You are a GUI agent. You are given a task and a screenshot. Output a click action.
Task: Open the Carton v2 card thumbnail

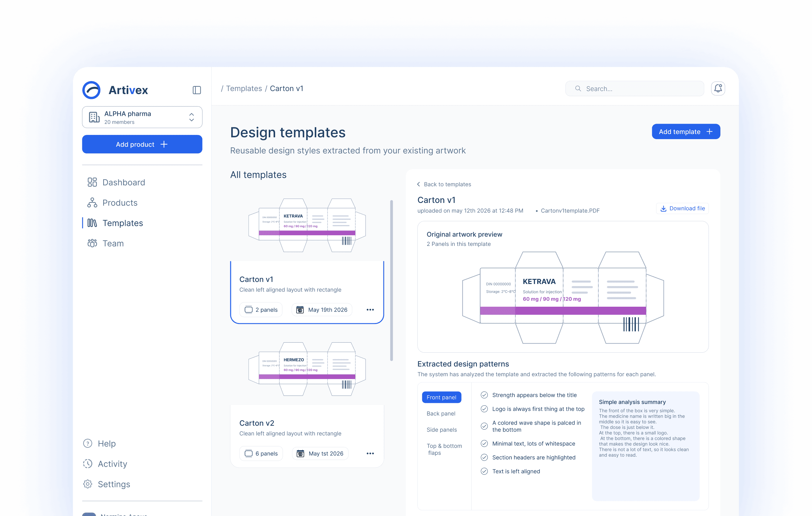(x=307, y=369)
